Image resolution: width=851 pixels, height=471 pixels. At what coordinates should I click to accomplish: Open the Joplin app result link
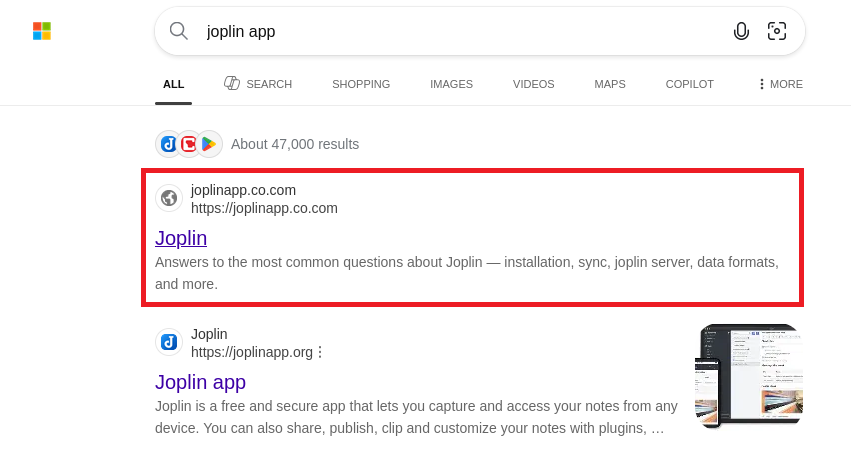coord(200,382)
